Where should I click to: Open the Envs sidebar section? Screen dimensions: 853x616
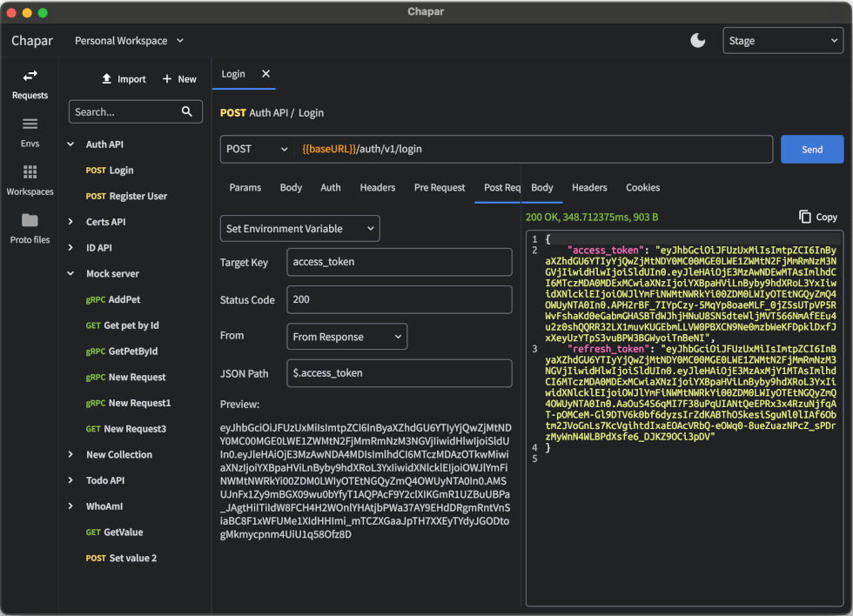[30, 132]
